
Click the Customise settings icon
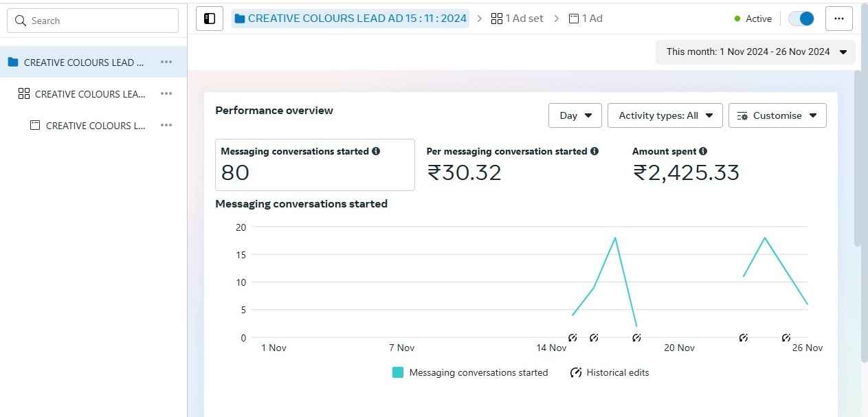(742, 115)
